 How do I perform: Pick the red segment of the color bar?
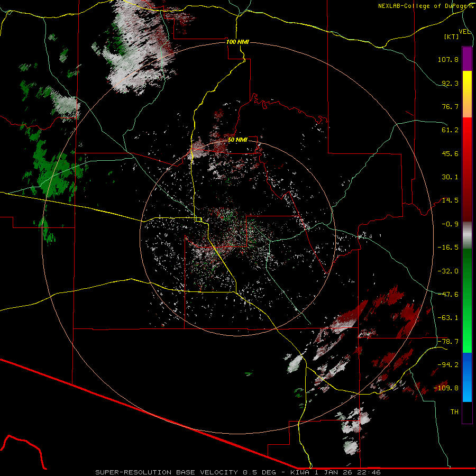(467, 169)
